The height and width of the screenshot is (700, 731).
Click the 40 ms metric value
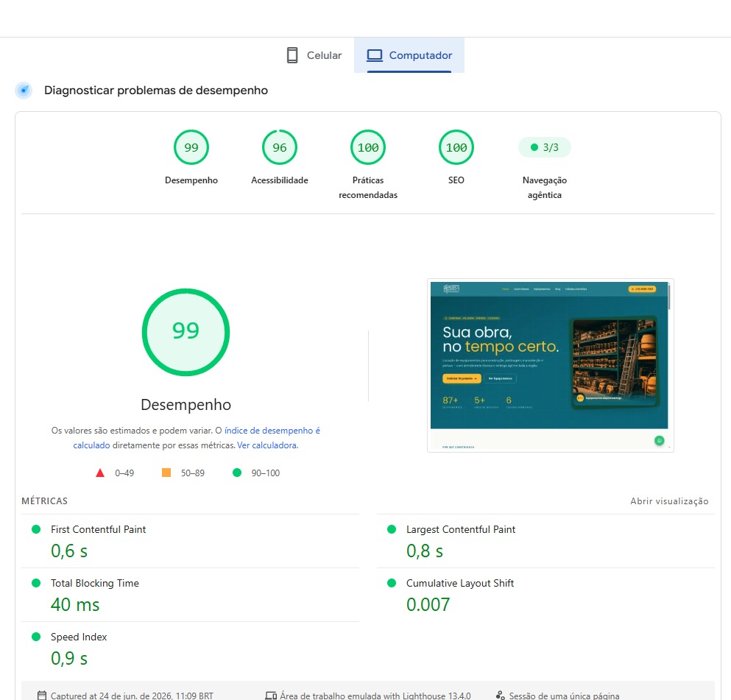coord(75,604)
